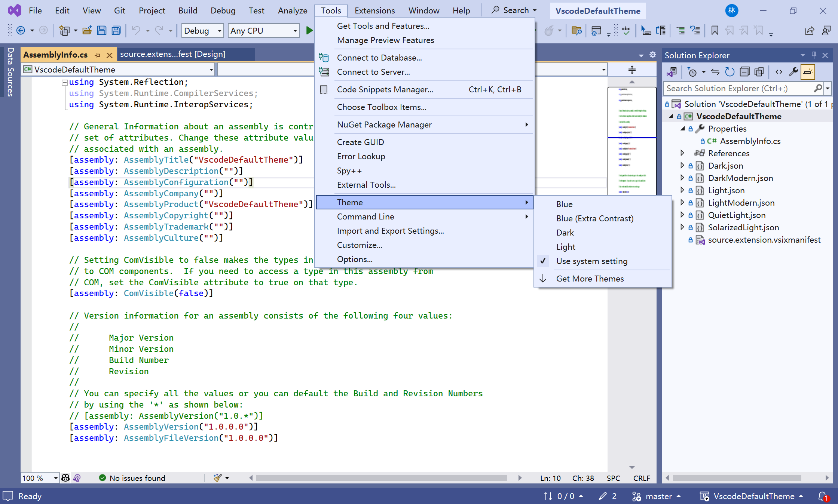Click the Spy++ tool icon
The width and height of the screenshot is (838, 504).
click(349, 170)
